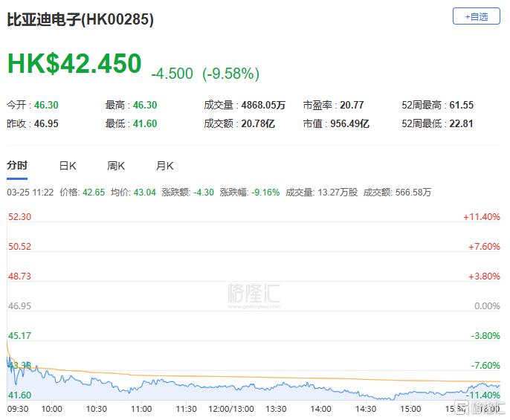
Task: Click the +自选 add to watchlist button
Action: pos(476,16)
